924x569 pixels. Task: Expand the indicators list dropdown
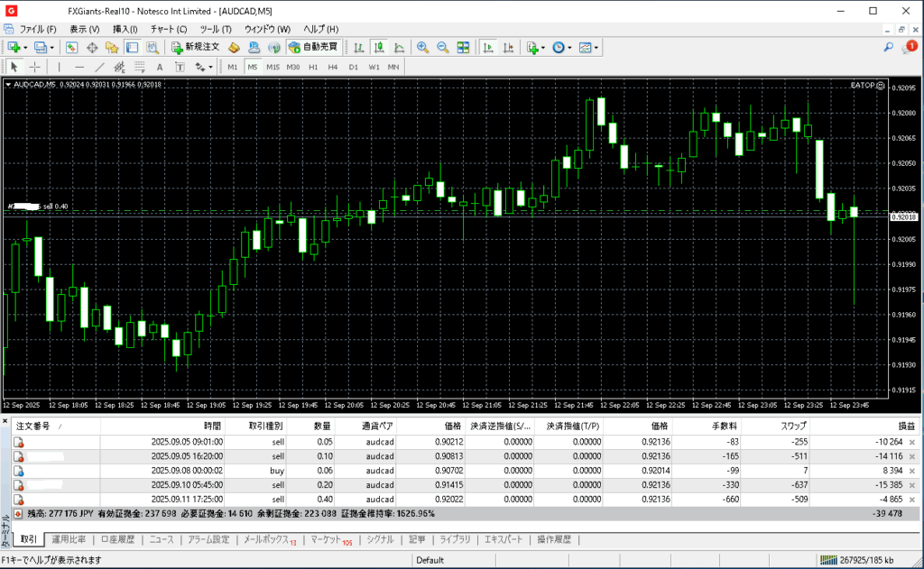(x=544, y=47)
